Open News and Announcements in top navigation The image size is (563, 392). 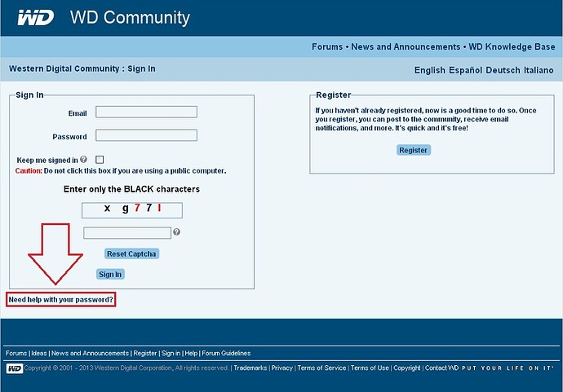point(406,46)
